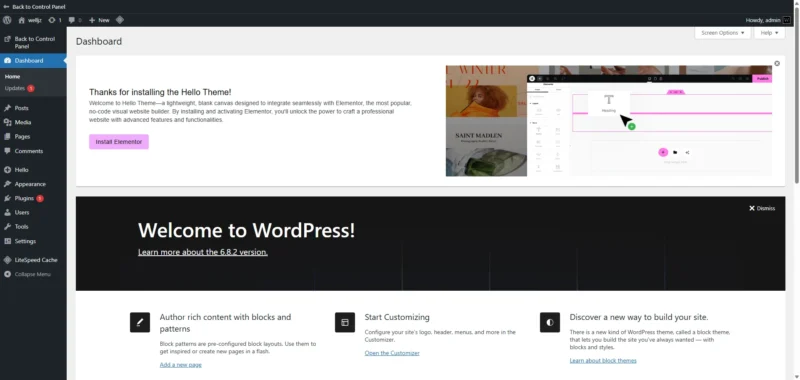The image size is (800, 380).
Task: Click the updates refresh icon in admin bar
Action: click(x=52, y=20)
